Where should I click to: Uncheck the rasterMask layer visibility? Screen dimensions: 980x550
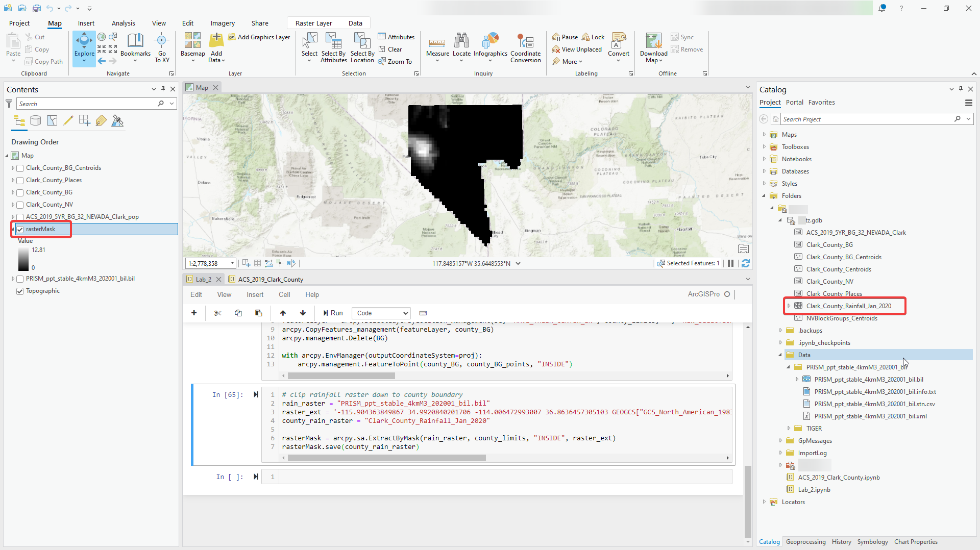[20, 229]
